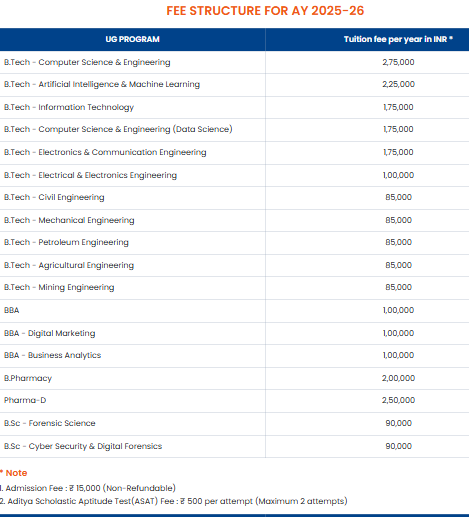Click the BBA Digital Marketing program
The width and height of the screenshot is (469, 517).
(x=49, y=333)
